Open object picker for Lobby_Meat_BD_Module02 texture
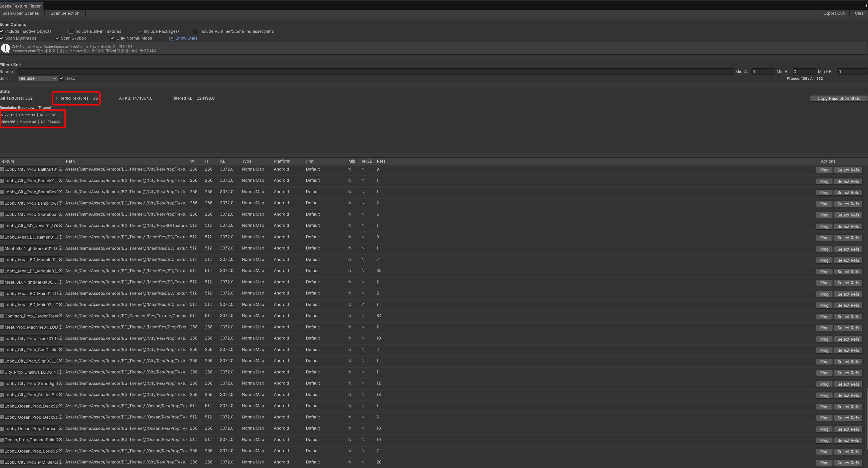This screenshot has width=868, height=468. [x=61, y=271]
